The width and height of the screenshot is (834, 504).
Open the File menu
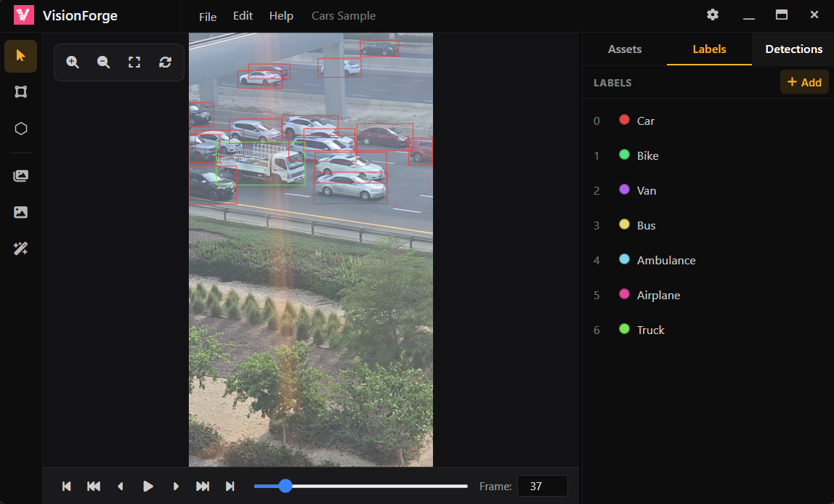208,17
